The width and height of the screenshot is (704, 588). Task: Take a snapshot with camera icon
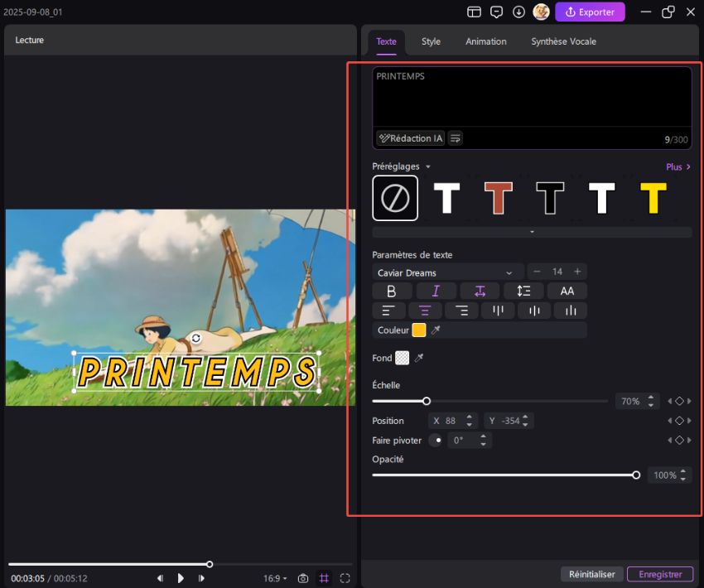pyautogui.click(x=303, y=578)
